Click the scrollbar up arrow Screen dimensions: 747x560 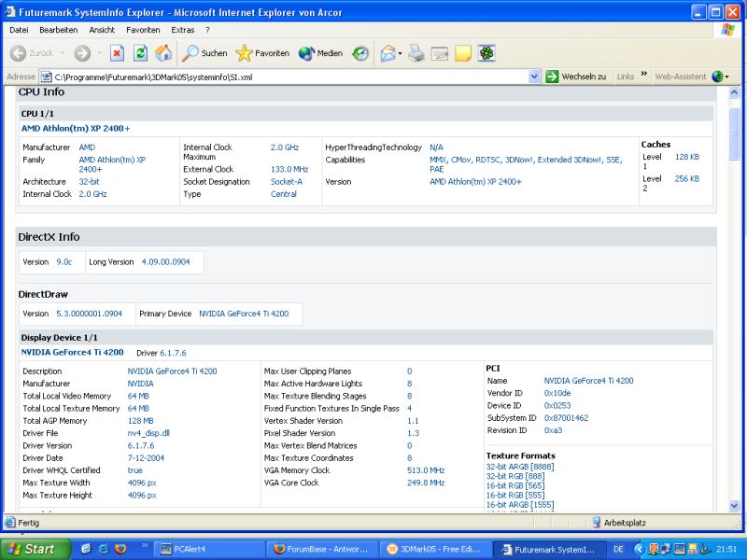pos(734,92)
